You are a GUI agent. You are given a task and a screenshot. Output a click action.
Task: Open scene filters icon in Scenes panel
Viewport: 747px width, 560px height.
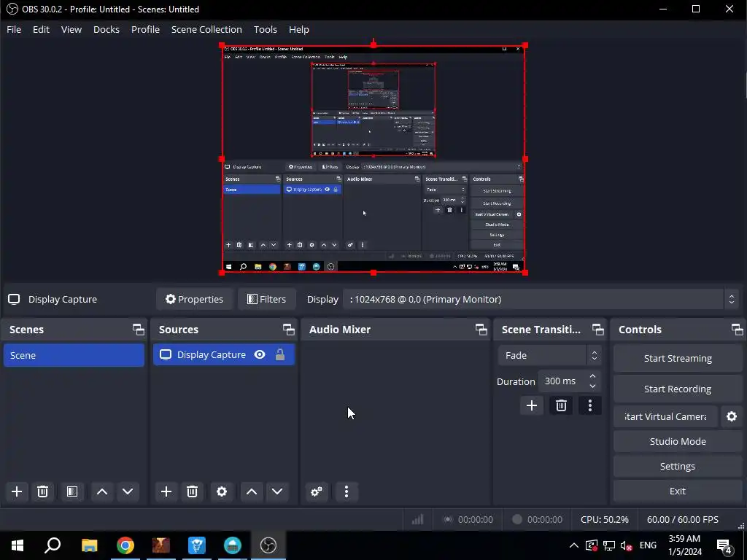pos(72,491)
